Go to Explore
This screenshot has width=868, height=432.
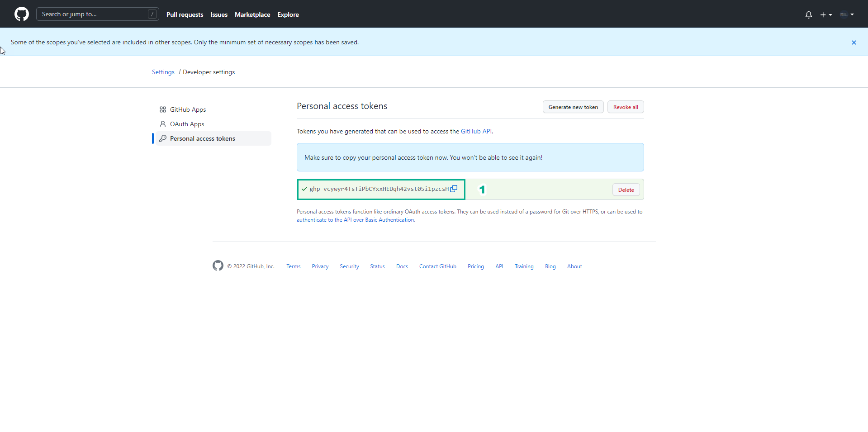[288, 14]
